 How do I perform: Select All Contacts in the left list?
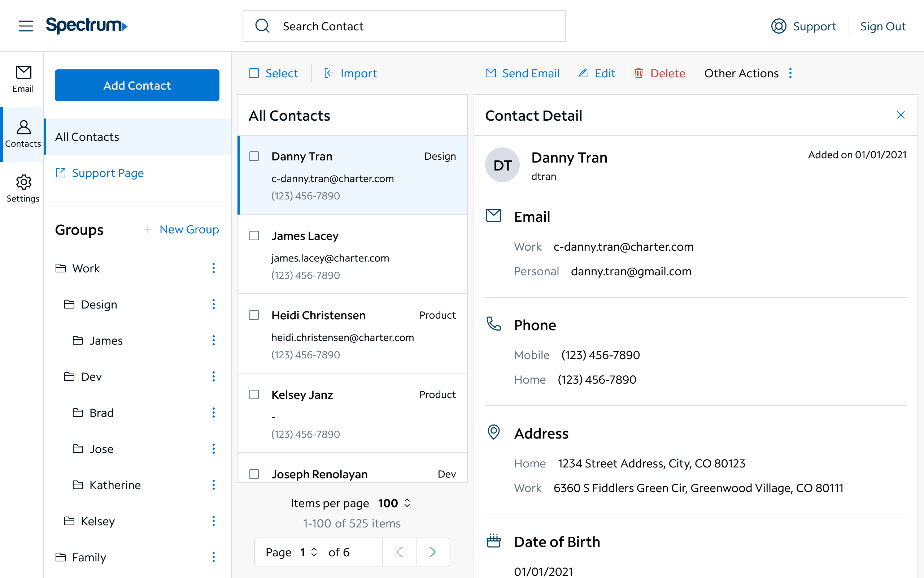138,137
